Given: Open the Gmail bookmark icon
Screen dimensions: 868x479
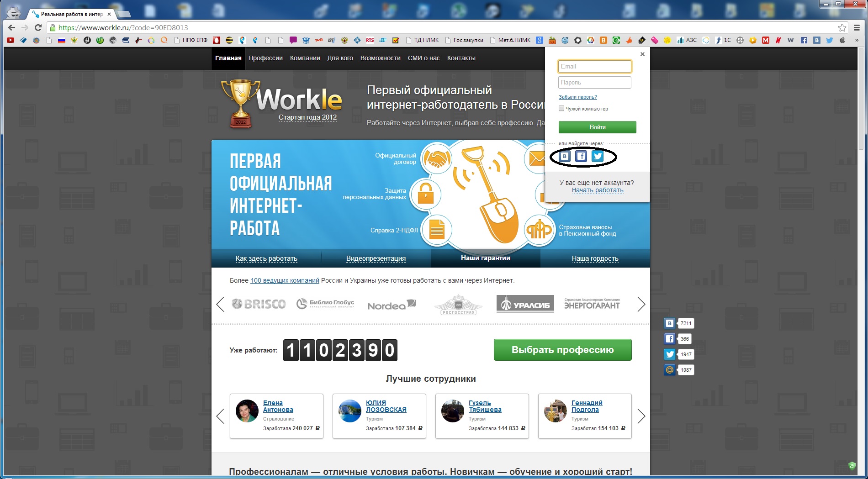Looking at the screenshot, I should pyautogui.click(x=766, y=40).
